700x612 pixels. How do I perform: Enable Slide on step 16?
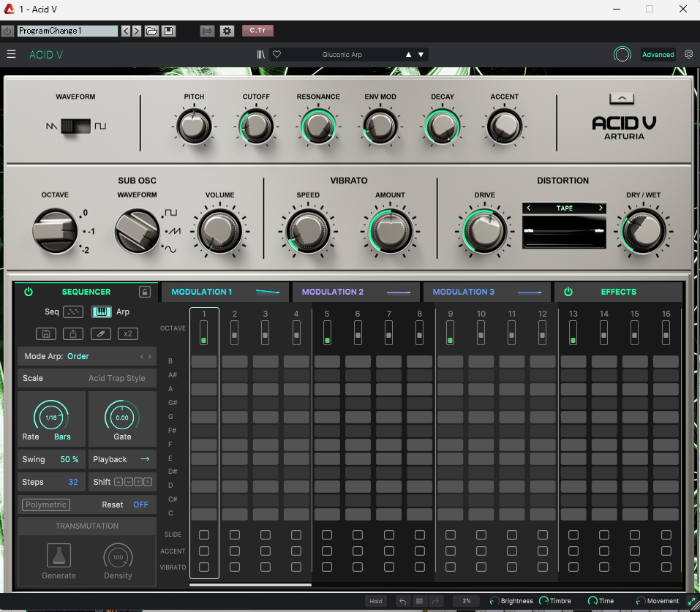tap(666, 534)
